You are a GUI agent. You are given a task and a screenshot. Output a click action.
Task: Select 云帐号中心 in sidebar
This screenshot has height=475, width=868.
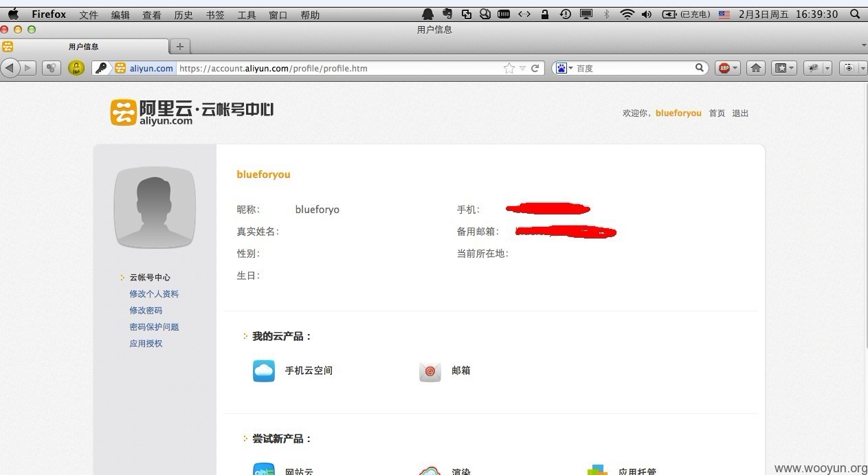[150, 278]
